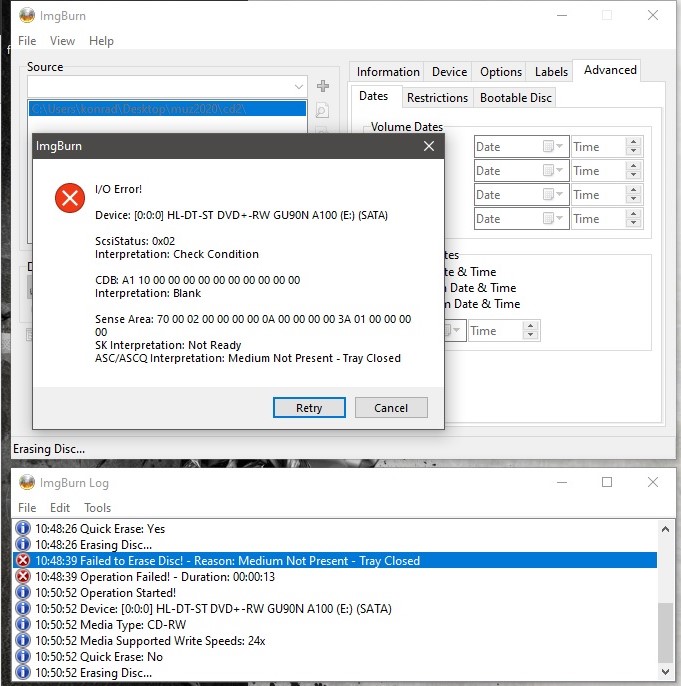681x686 pixels.
Task: Click error icon beside Operation Failed entry
Action: coord(23,577)
